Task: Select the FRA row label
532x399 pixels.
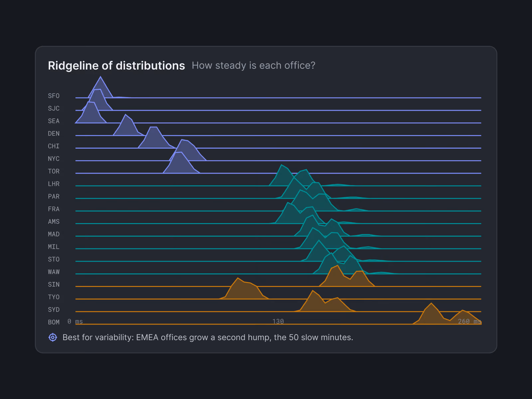Action: [x=54, y=209]
